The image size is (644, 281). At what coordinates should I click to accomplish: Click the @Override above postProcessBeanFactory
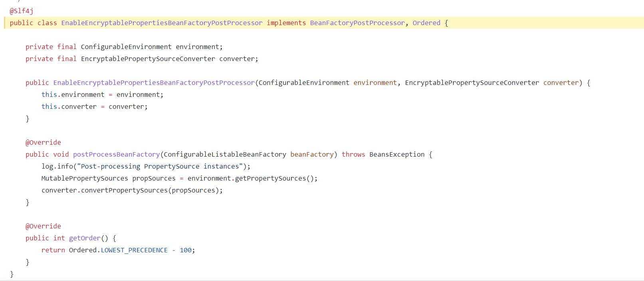43,143
